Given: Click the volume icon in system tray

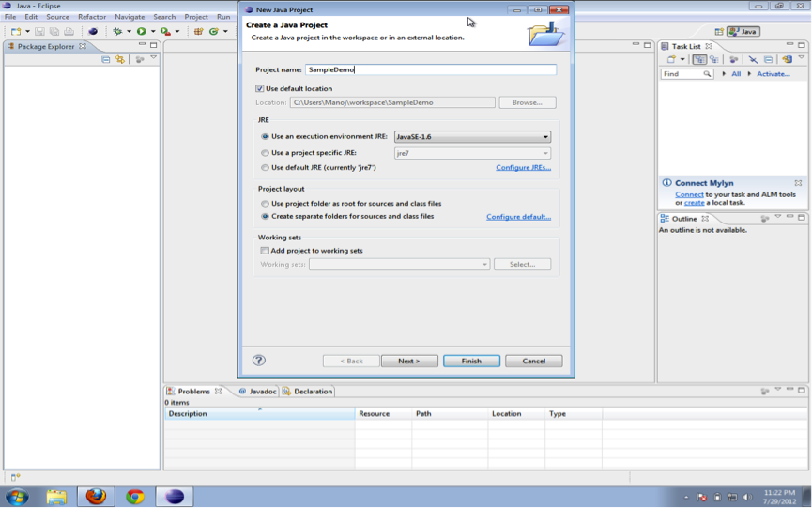Looking at the screenshot, I should (746, 497).
